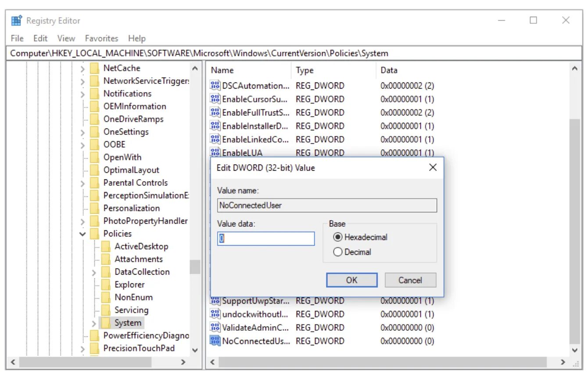588x379 pixels.
Task: Click the NetCache folder icon
Action: [x=94, y=68]
